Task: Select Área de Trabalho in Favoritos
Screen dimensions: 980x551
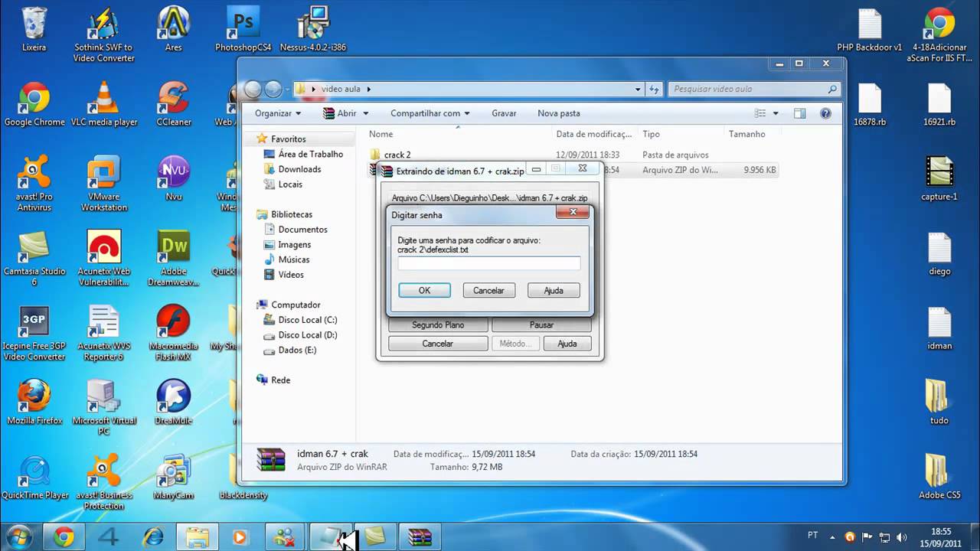Action: 304,154
